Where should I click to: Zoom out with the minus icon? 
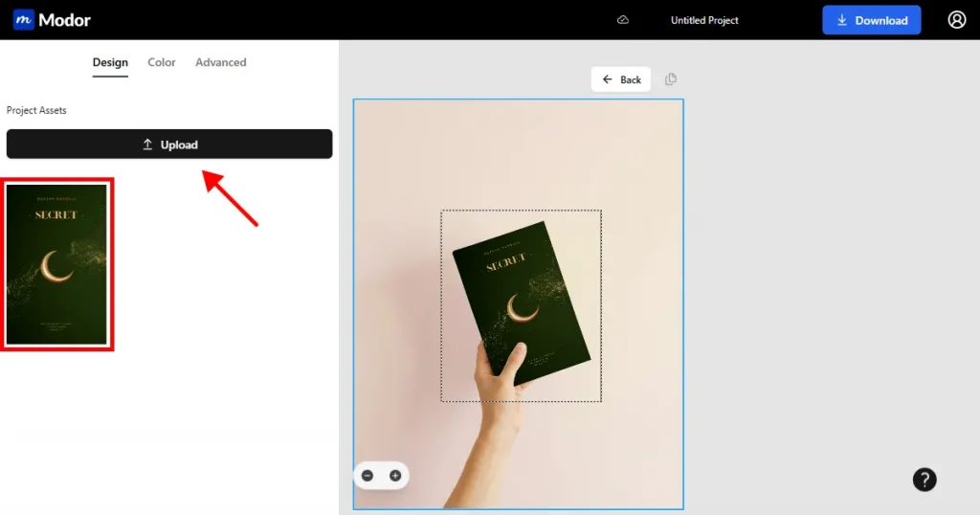click(x=367, y=476)
